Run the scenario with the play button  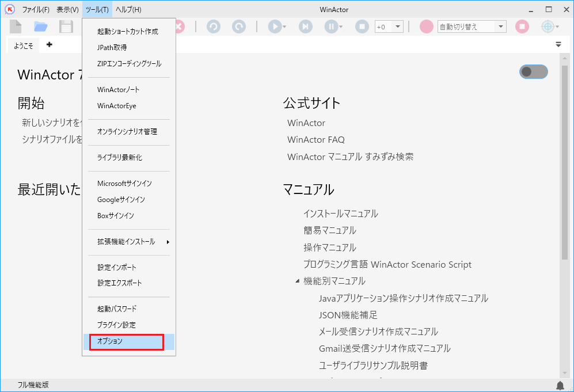pos(275,26)
